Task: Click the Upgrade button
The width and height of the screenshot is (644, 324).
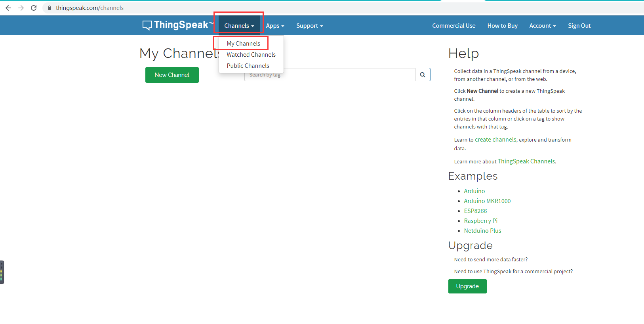Action: (467, 286)
